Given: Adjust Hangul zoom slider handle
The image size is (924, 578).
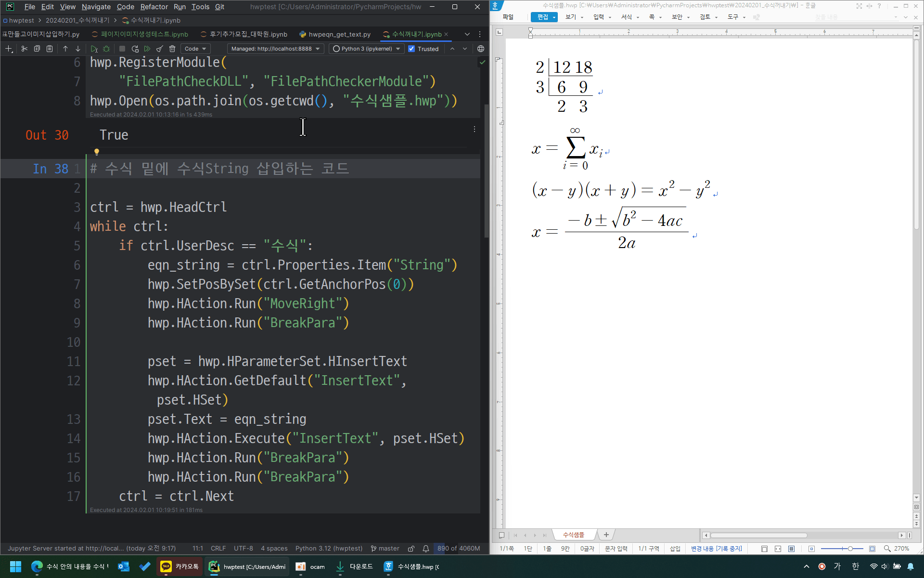Looking at the screenshot, I should pos(850,549).
